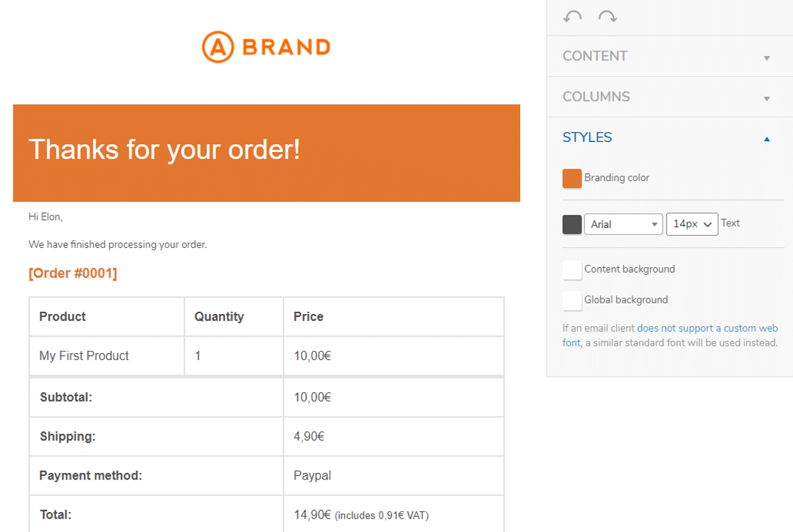The width and height of the screenshot is (793, 532).
Task: Pick the orange Branding color swatch
Action: 572,178
